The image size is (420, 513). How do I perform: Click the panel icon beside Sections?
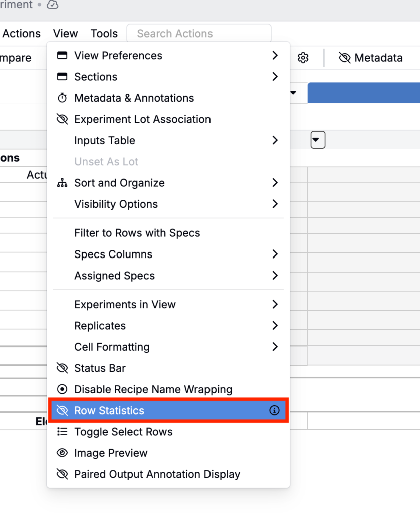[62, 77]
